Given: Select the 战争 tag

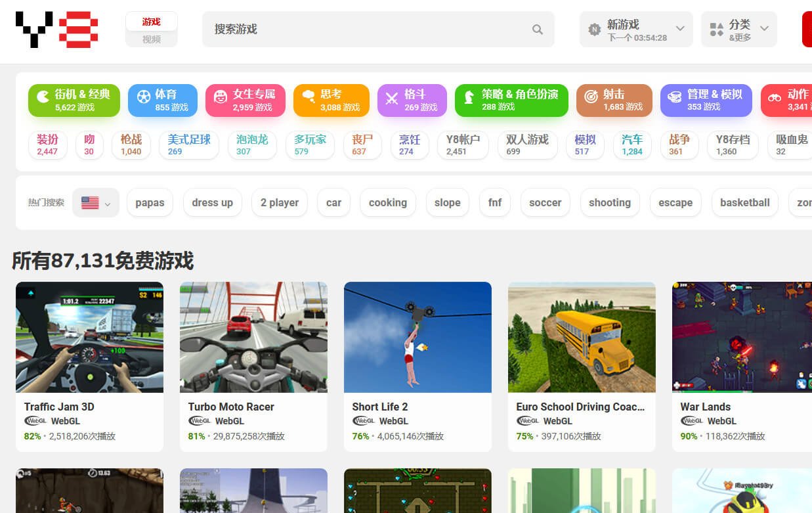Looking at the screenshot, I should (680, 145).
